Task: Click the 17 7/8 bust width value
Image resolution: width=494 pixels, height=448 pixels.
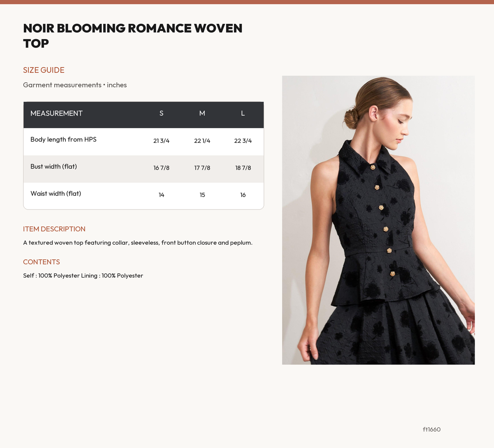Action: pyautogui.click(x=202, y=168)
